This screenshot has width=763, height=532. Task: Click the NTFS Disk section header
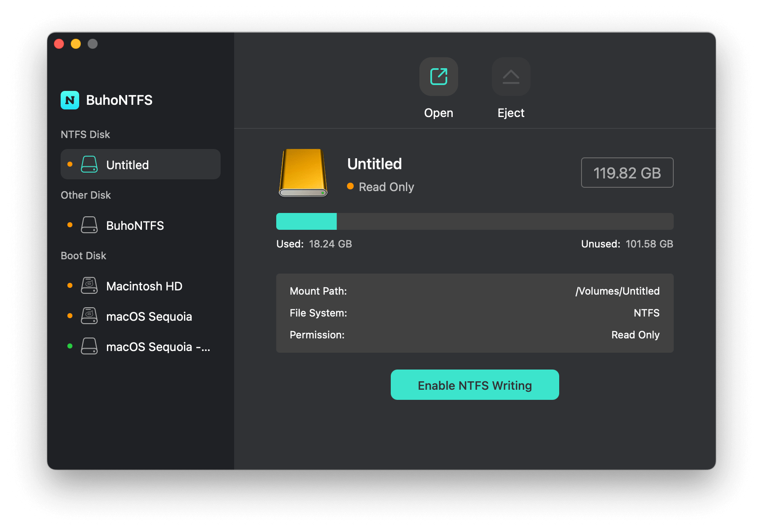(x=85, y=135)
